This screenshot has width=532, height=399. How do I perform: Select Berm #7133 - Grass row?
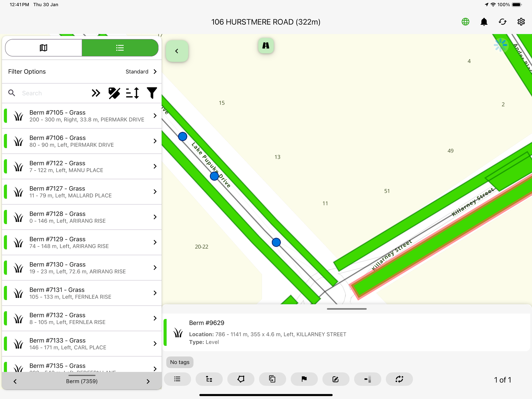(82, 344)
